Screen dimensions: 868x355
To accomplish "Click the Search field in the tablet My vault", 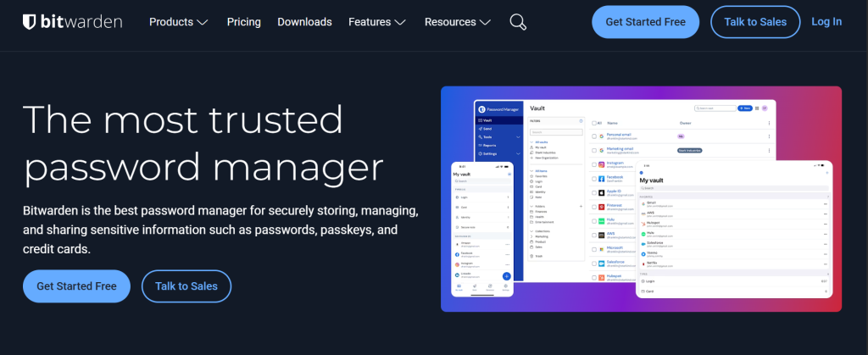I will tap(735, 188).
